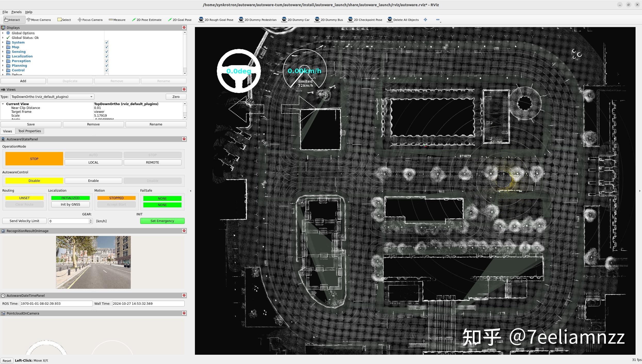Viewport: 642px width, 364px height.
Task: Click the blue plus add-tool icon
Action: [425, 20]
